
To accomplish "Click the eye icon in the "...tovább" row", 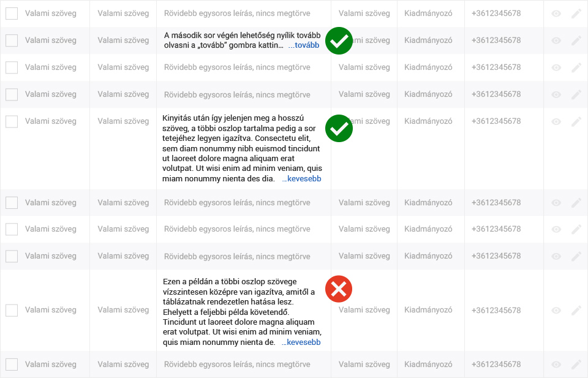I will (x=556, y=40).
